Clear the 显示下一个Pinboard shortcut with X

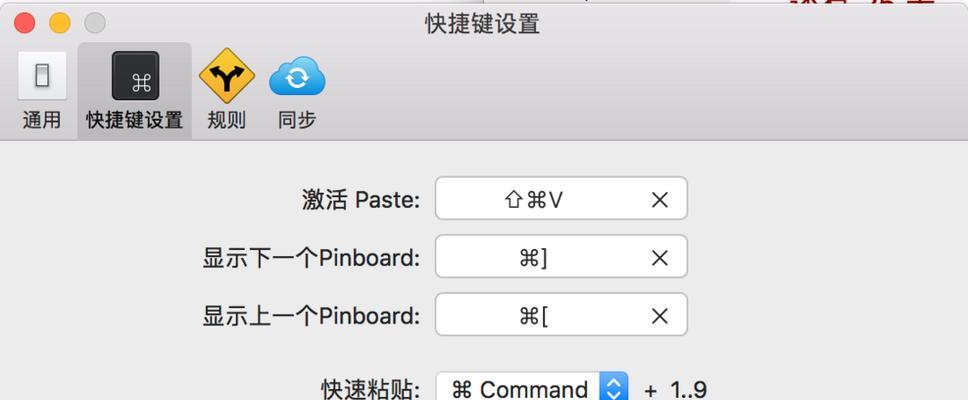tap(659, 257)
